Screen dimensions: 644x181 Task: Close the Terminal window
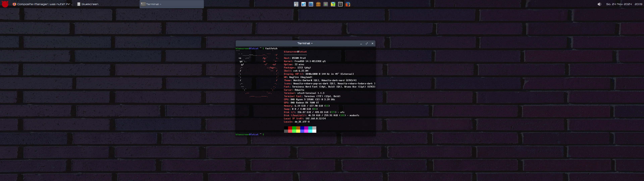(372, 44)
